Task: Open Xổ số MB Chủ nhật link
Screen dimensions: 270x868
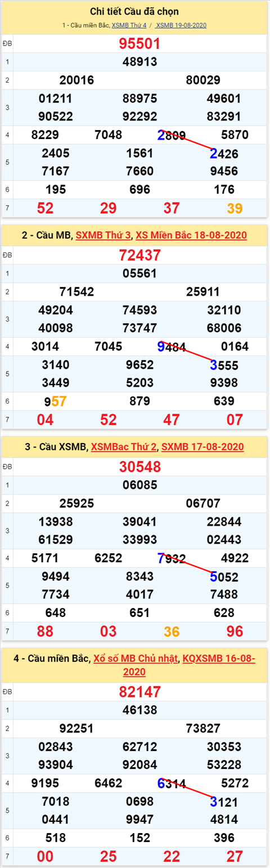Action: [136, 658]
